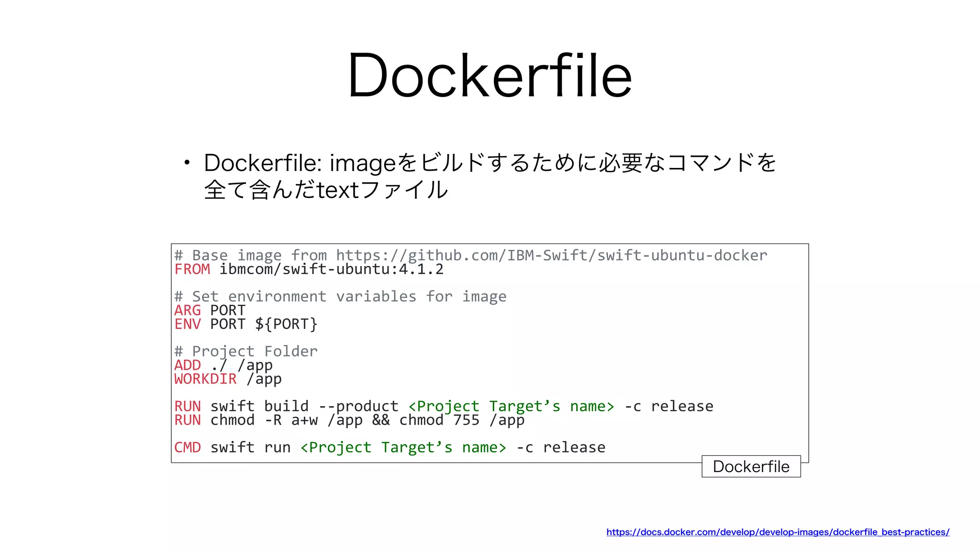This screenshot has height=551, width=980.
Task: Click the 'ADD ./ /app' line
Action: click(223, 365)
